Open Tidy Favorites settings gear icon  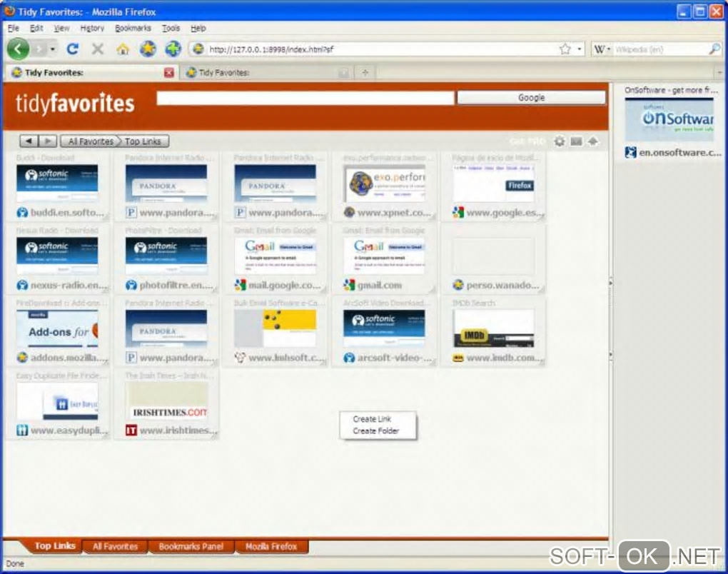[x=560, y=141]
